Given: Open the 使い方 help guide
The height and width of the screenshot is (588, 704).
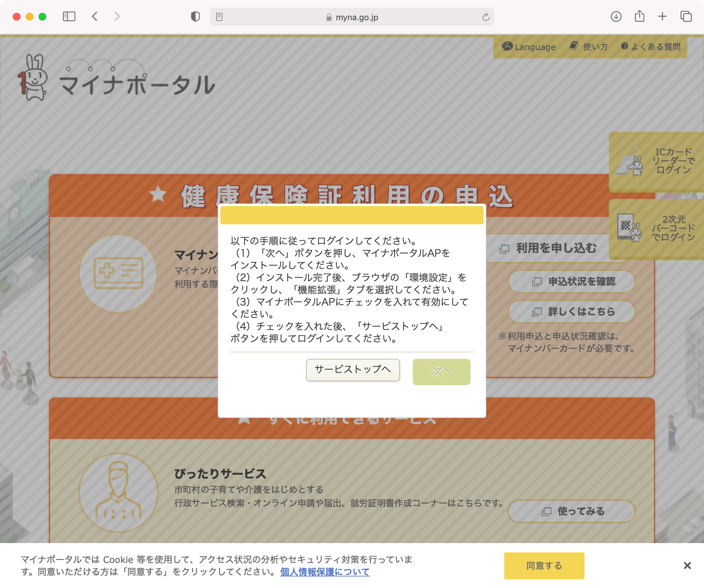Looking at the screenshot, I should click(588, 47).
